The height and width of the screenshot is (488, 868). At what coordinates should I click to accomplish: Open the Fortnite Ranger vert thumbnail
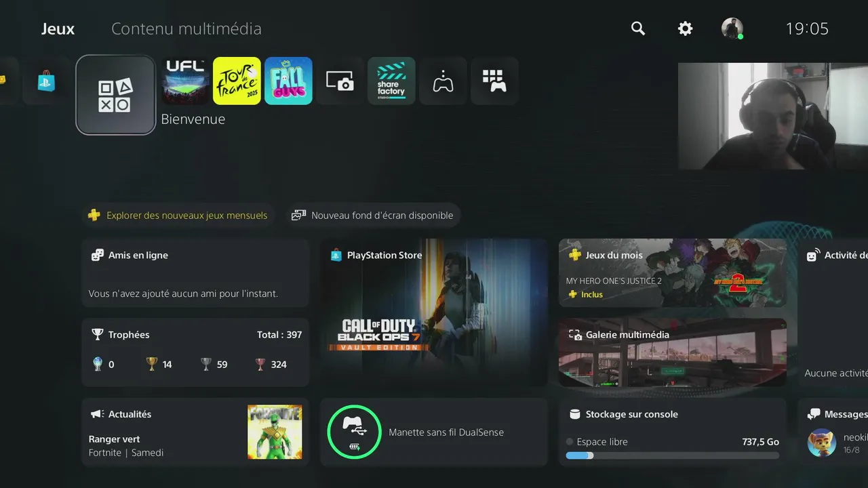click(275, 432)
